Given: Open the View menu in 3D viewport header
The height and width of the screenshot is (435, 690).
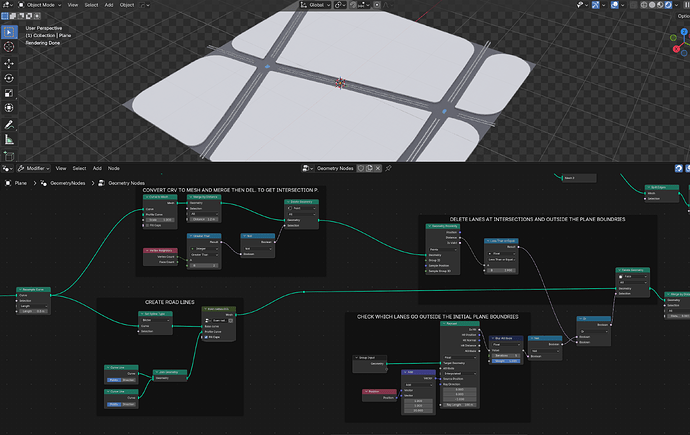Looking at the screenshot, I should [x=73, y=5].
